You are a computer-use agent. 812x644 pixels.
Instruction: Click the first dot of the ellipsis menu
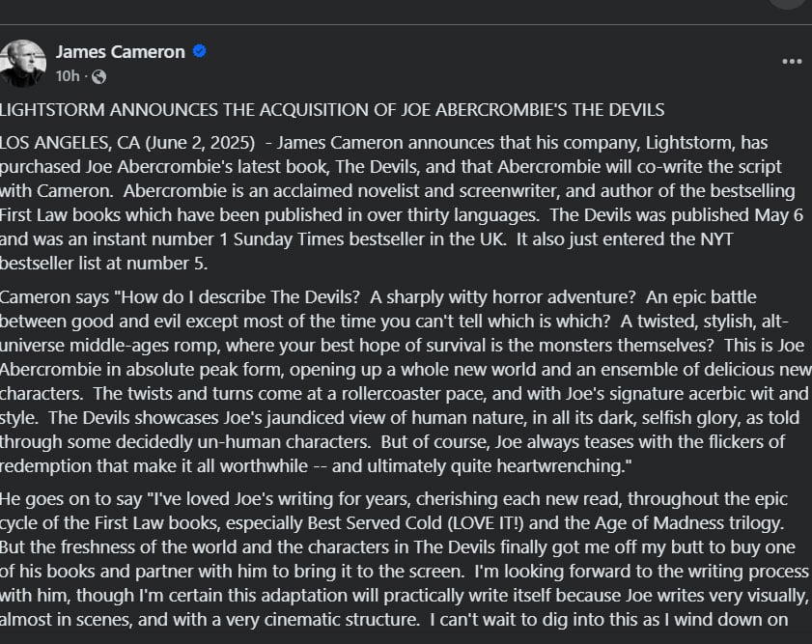coord(786,60)
